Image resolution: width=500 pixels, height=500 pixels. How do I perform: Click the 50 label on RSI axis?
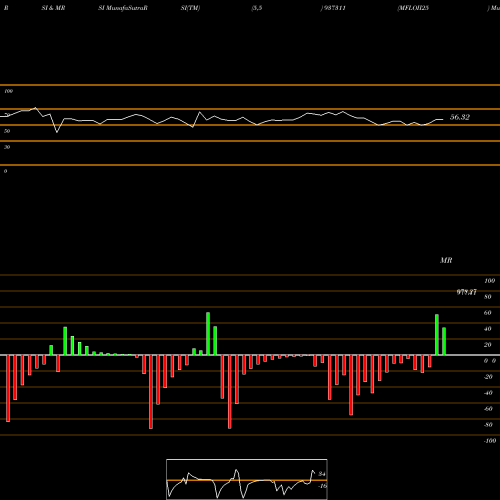tap(7, 131)
